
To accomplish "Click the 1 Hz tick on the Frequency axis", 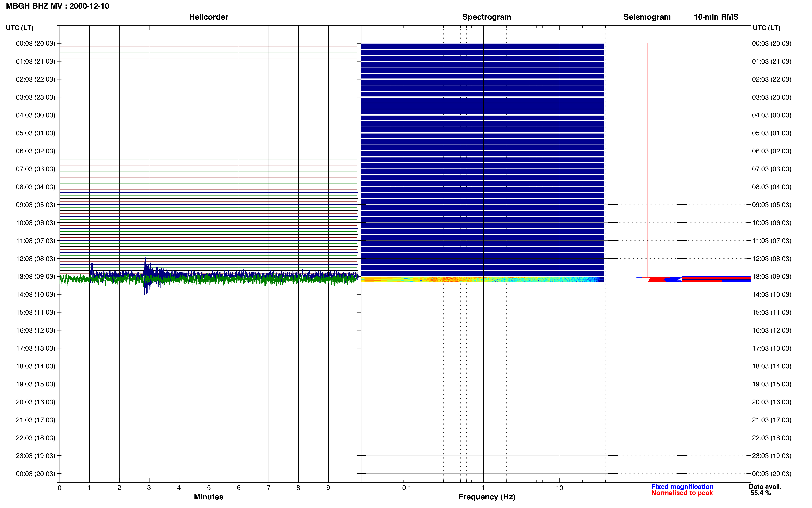I will pos(483,487).
